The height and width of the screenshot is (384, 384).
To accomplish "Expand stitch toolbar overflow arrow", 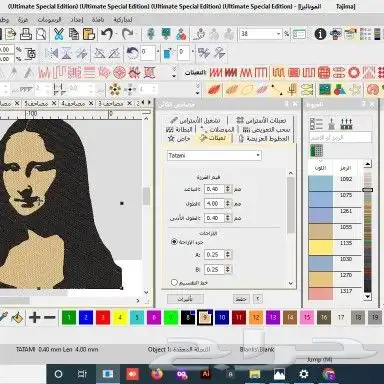I will click(x=174, y=72).
